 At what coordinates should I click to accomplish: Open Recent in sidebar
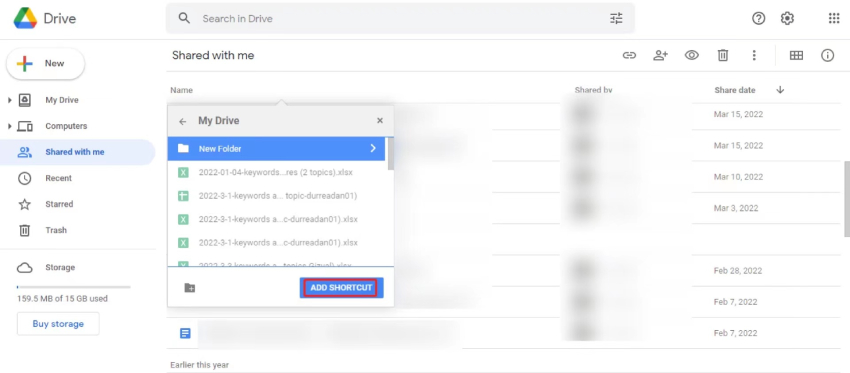point(59,178)
